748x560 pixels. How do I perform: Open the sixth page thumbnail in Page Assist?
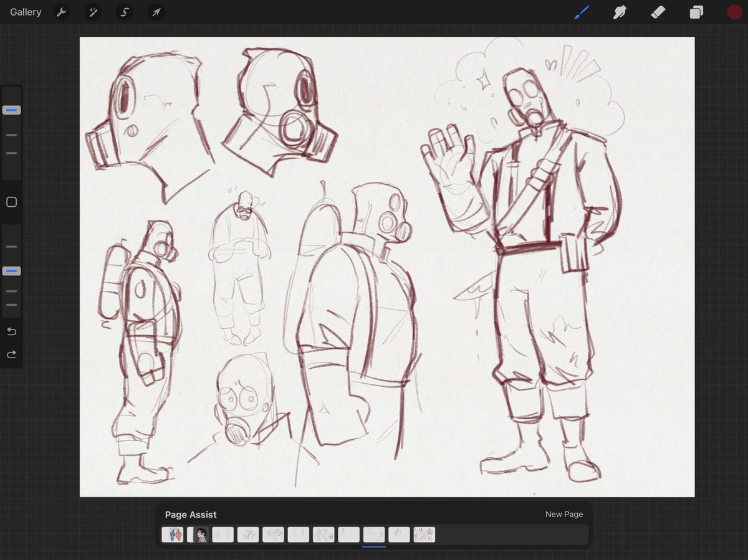[x=299, y=534]
